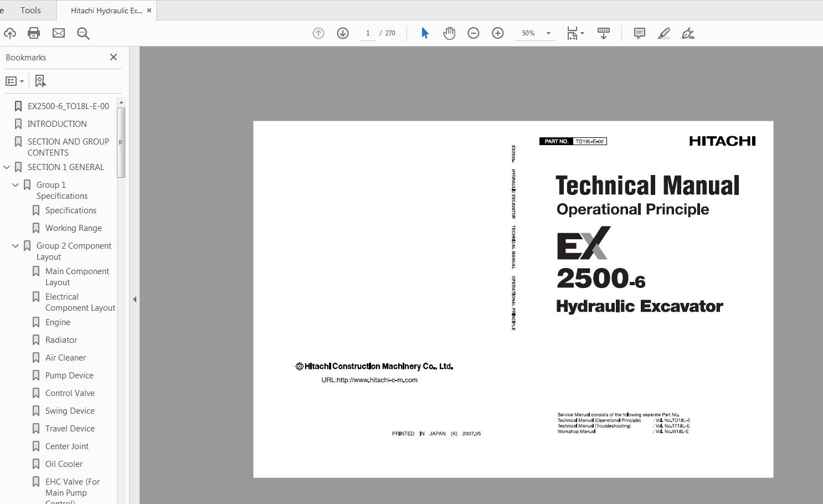
Task: Click the Technical Manual title text
Action: tap(647, 186)
